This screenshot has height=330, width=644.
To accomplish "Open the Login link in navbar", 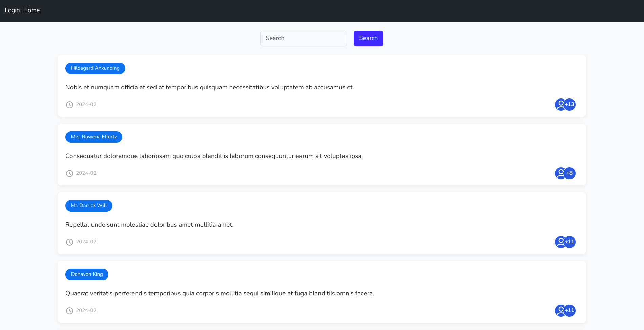I will 12,10.
